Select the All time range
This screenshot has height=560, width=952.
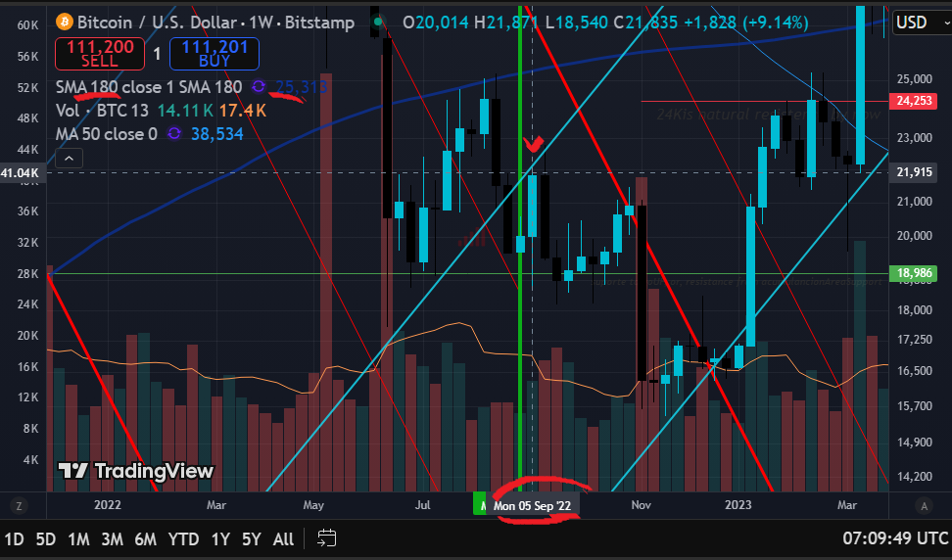pos(283,538)
